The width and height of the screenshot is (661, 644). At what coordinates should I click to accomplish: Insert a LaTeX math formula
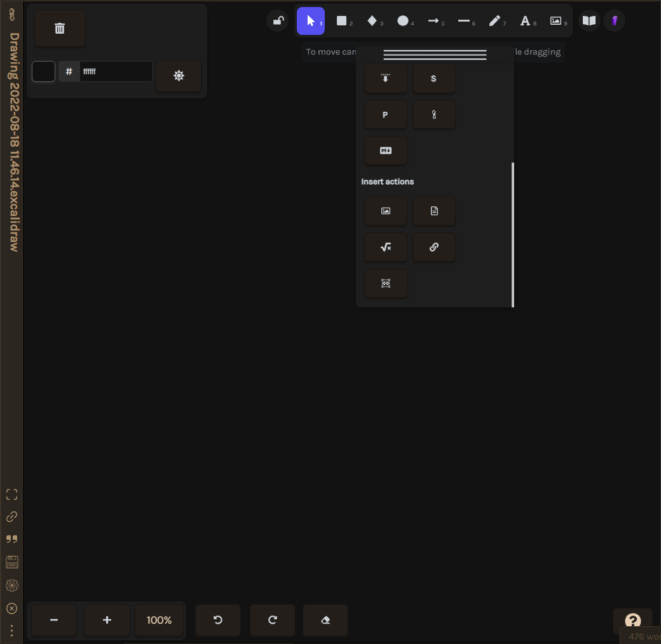point(386,247)
